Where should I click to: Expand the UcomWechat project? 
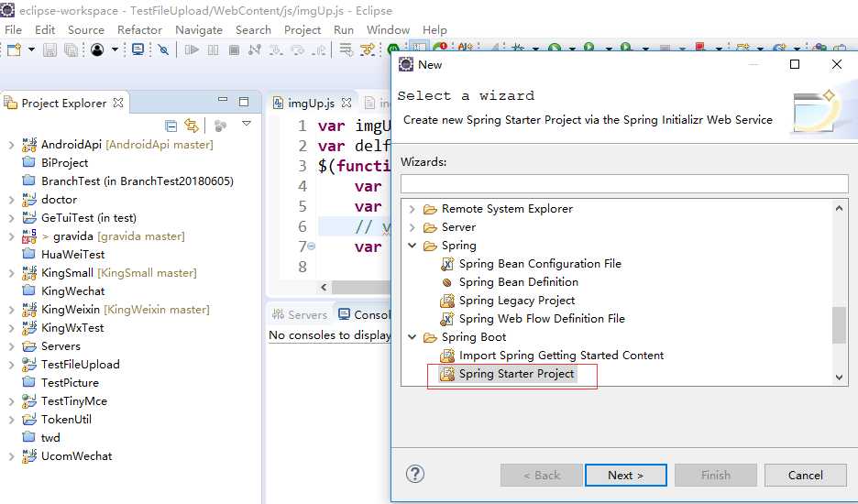pos(12,456)
